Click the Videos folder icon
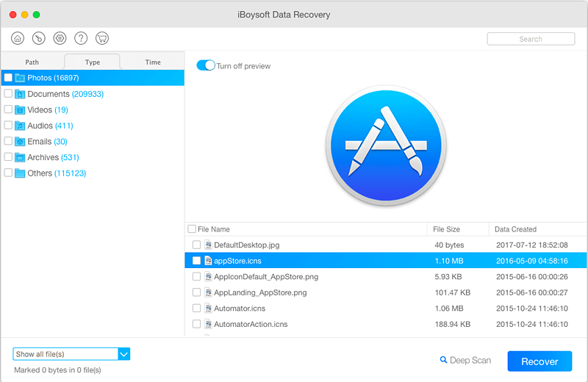 point(20,110)
